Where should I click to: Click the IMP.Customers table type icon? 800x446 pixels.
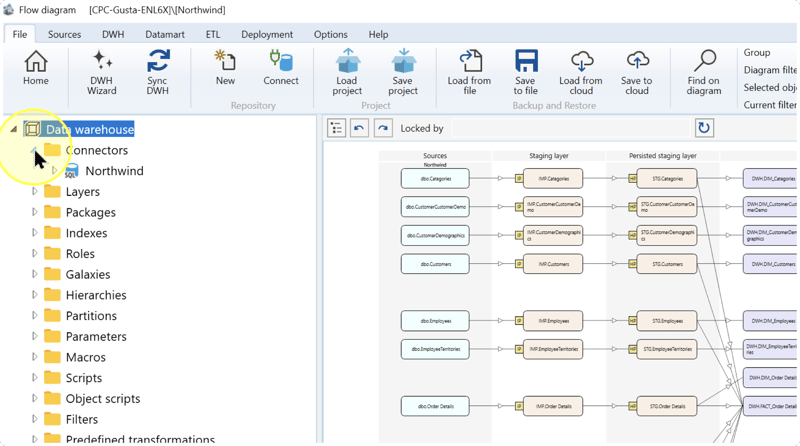tap(519, 264)
